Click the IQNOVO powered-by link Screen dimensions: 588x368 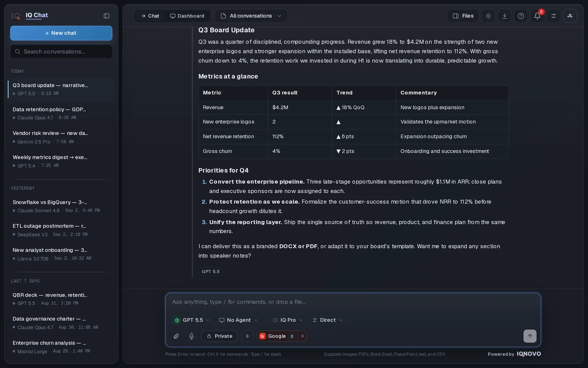point(528,354)
